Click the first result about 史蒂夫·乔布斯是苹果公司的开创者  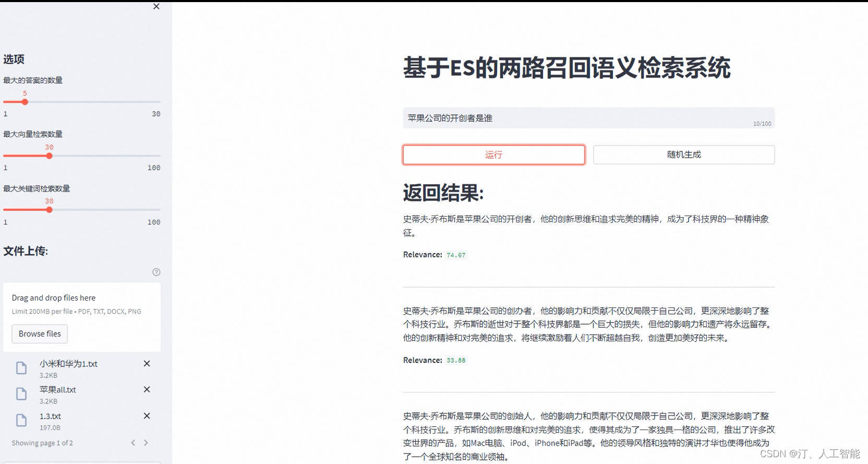click(x=586, y=225)
